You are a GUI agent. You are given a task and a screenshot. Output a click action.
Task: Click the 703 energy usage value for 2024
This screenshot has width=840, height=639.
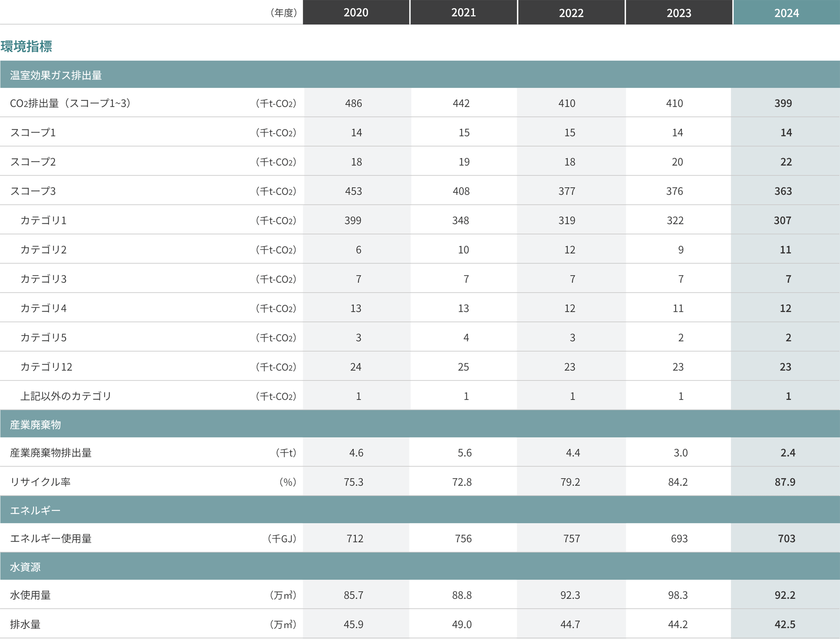[x=787, y=539]
